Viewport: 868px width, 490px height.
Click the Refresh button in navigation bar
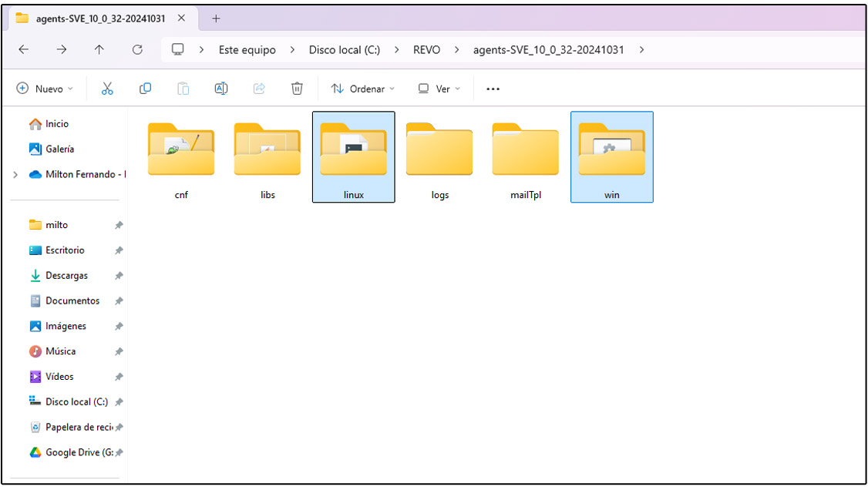pos(137,49)
